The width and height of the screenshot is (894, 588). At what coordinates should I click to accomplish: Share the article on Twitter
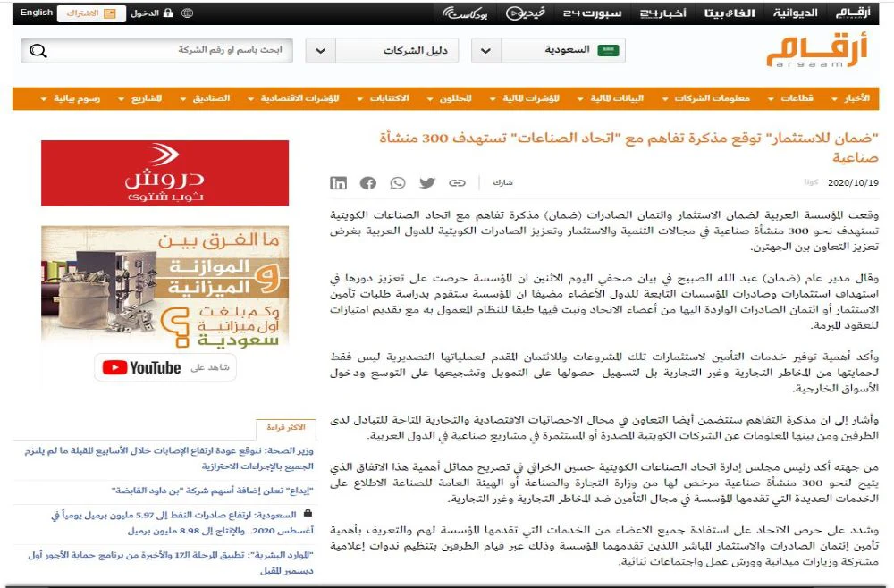click(427, 183)
